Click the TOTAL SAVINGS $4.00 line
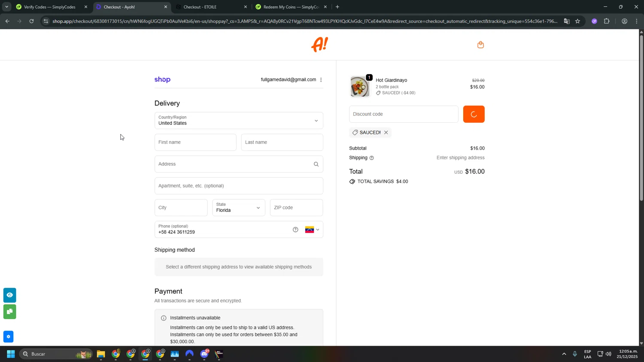 [379, 181]
